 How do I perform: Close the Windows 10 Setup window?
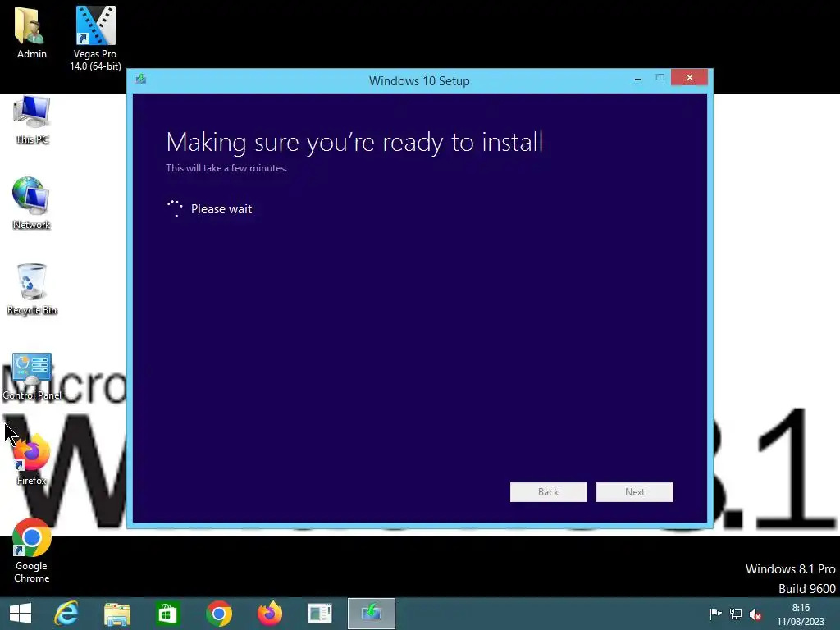[x=689, y=78]
